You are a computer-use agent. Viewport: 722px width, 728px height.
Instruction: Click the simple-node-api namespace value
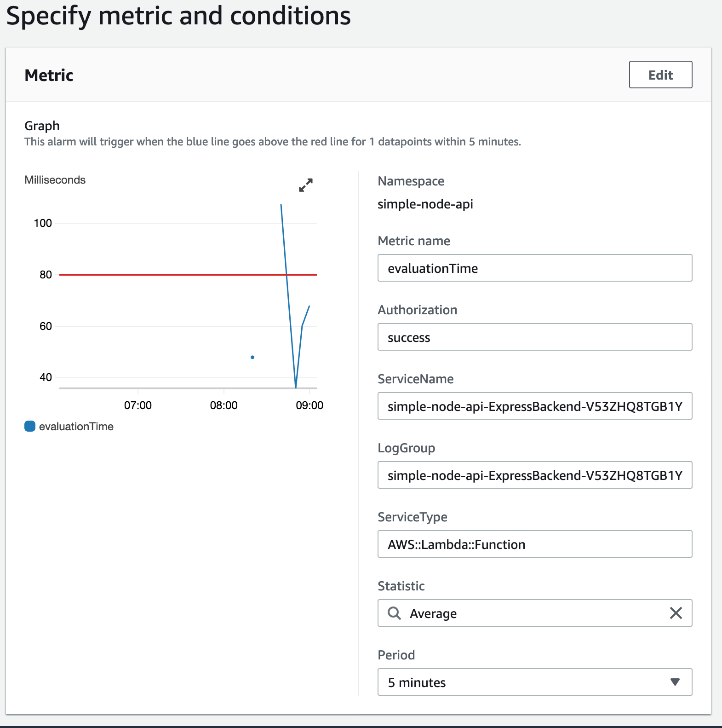point(425,204)
